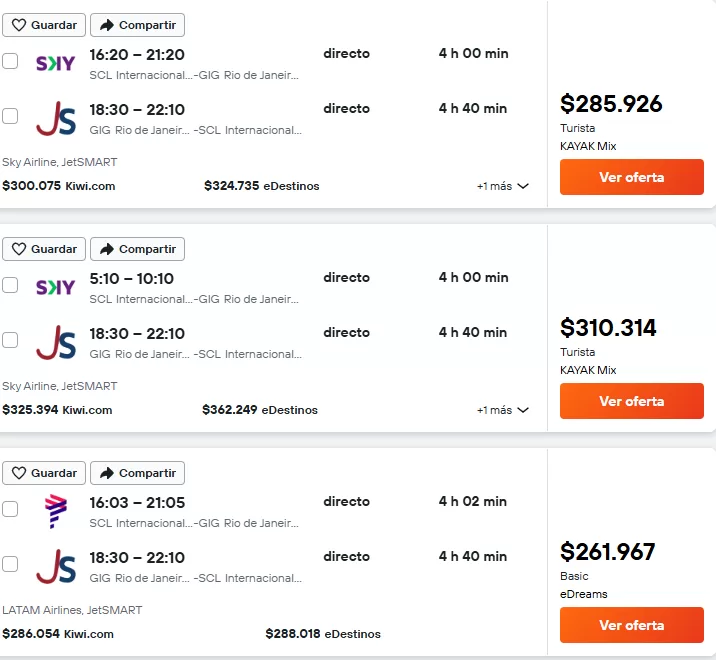
Task: Open the $288.018 eDestinos offer
Action: coord(322,634)
